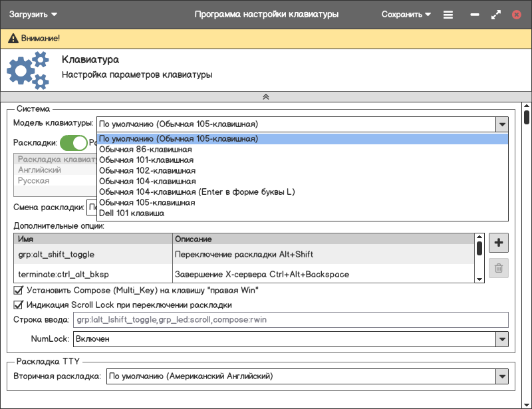Image resolution: width=532 pixels, height=409 pixels.
Task: Select Dell 101 клавиша from list
Action: point(132,213)
